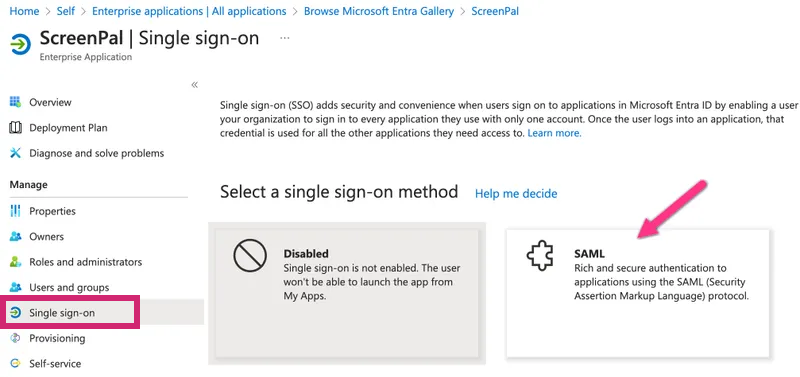Screen dimensions: 800x377
Task: Click the Deployment Plan book icon
Action: [x=15, y=128]
